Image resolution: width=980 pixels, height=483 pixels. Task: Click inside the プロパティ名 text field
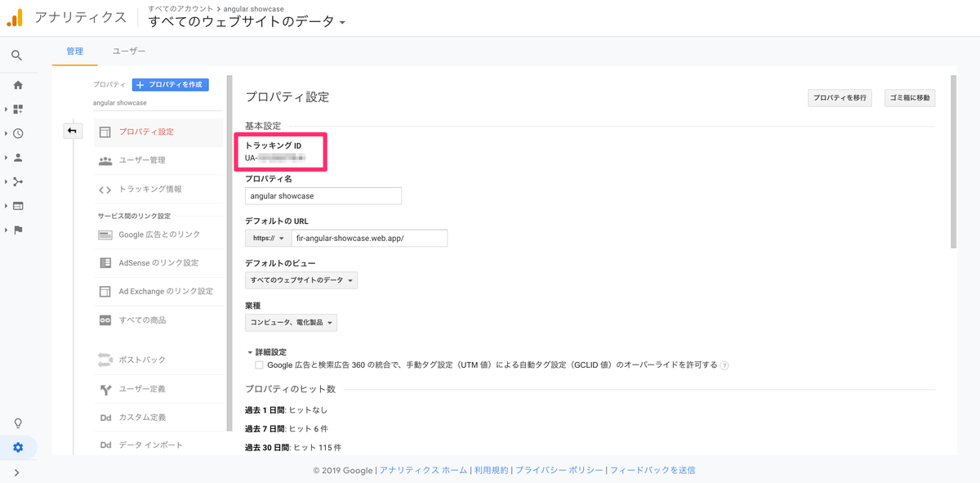point(323,195)
